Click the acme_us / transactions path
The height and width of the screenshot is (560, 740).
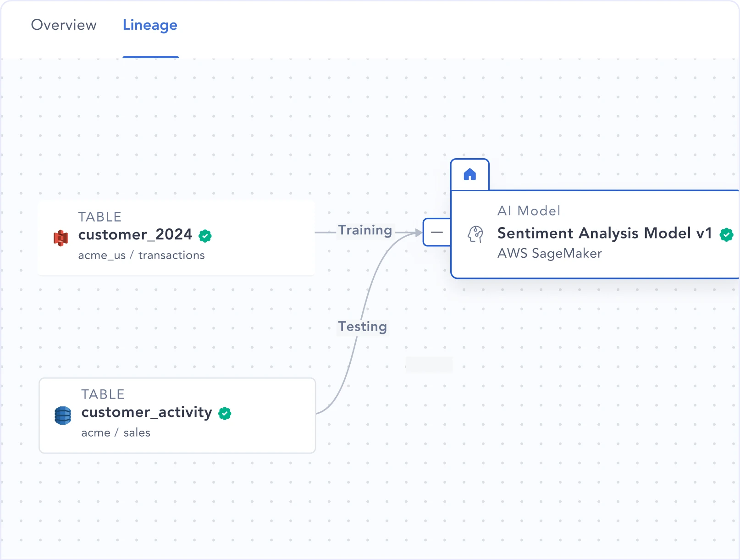[141, 255]
